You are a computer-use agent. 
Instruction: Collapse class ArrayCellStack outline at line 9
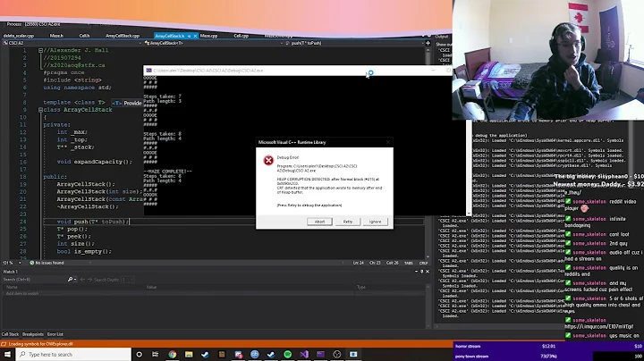click(40, 110)
